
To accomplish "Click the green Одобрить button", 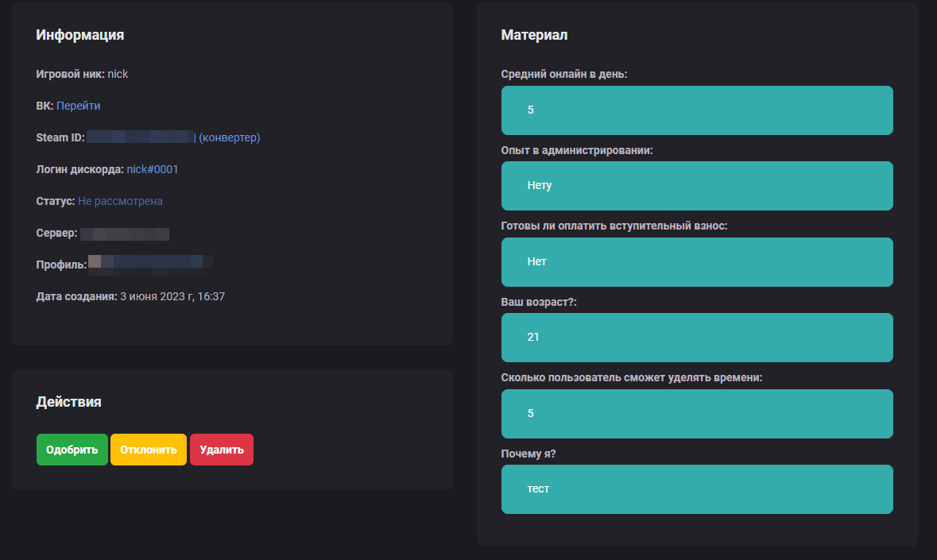I will point(72,450).
